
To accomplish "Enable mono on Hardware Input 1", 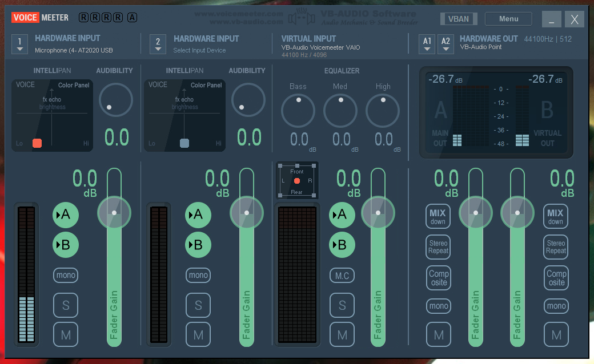I will 66,275.
